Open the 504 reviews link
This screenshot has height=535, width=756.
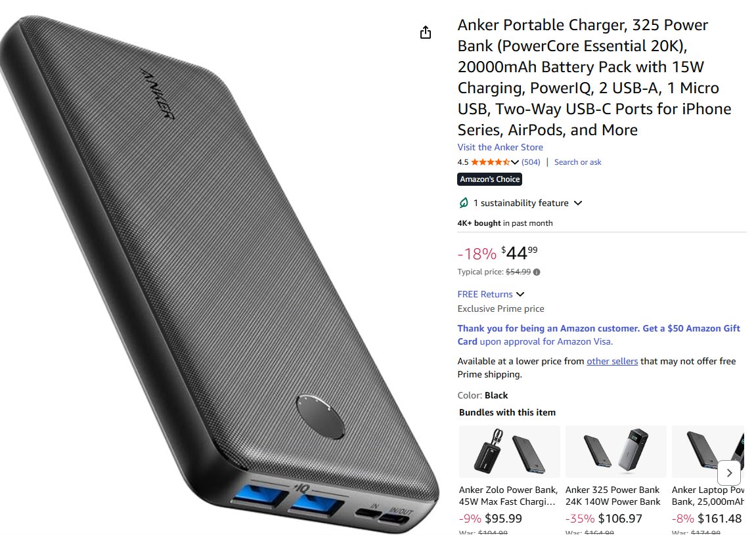(x=531, y=162)
